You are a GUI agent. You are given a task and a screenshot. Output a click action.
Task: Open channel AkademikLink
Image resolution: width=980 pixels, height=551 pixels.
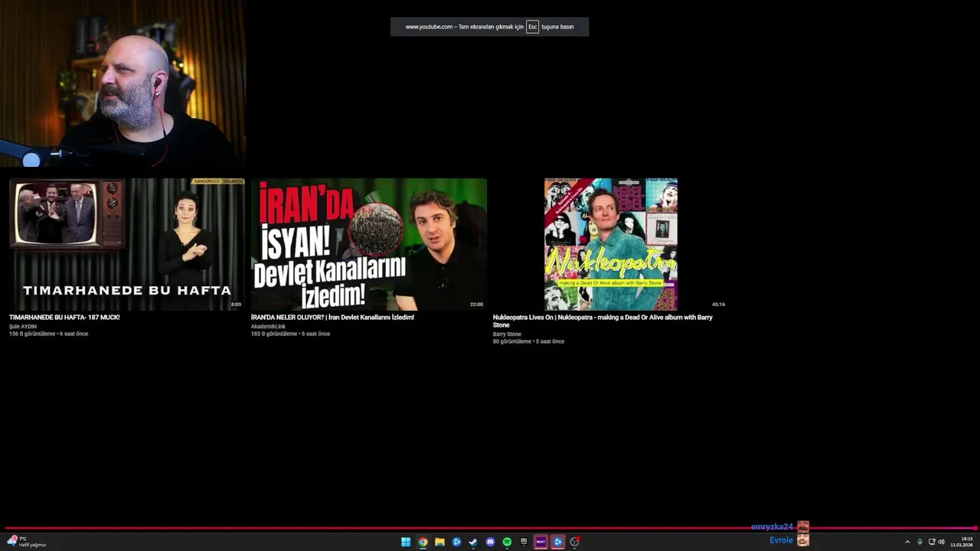[x=268, y=326]
